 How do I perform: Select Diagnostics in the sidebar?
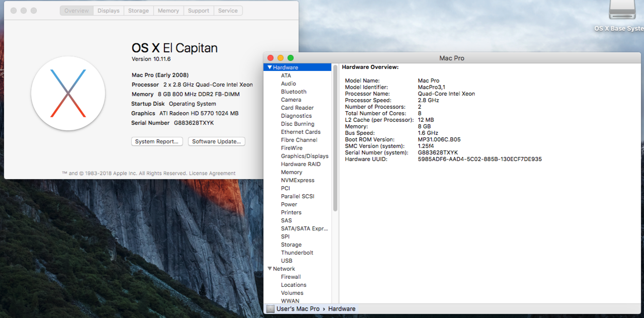[x=296, y=116]
